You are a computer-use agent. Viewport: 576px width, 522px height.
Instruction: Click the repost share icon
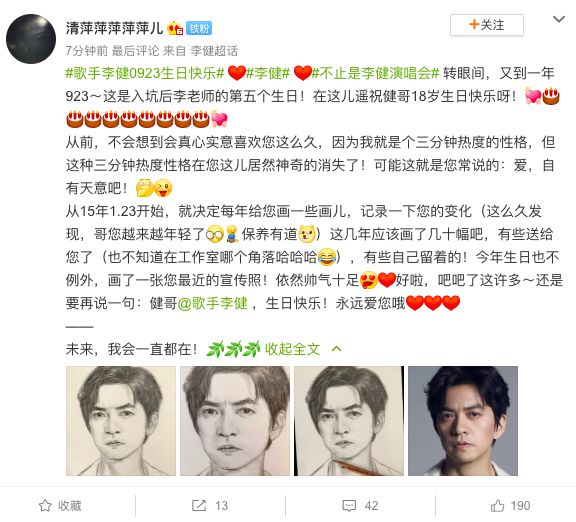199,506
